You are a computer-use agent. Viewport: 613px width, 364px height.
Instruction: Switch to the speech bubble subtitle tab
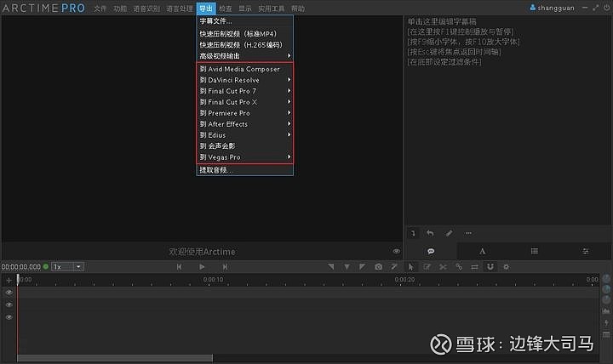[431, 251]
